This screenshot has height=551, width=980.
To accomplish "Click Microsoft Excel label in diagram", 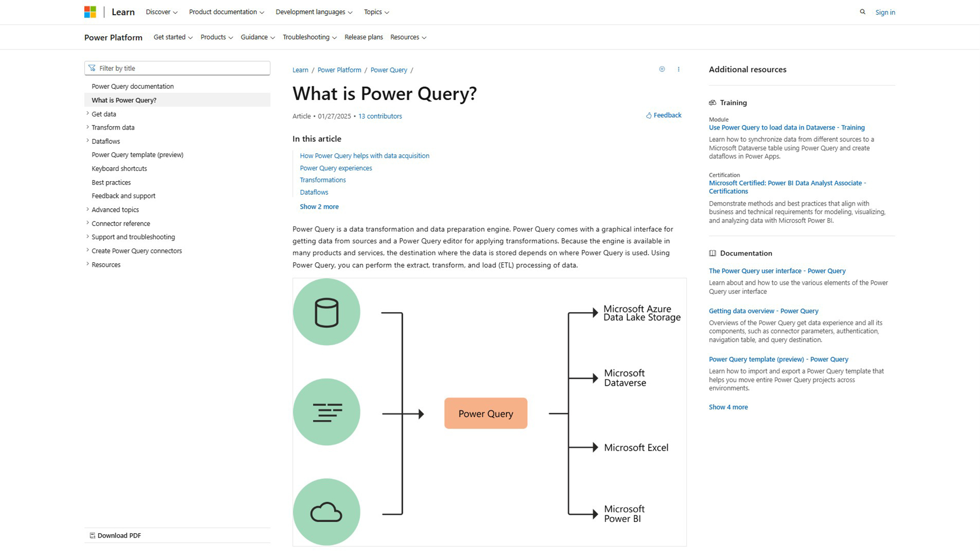I will [x=636, y=447].
